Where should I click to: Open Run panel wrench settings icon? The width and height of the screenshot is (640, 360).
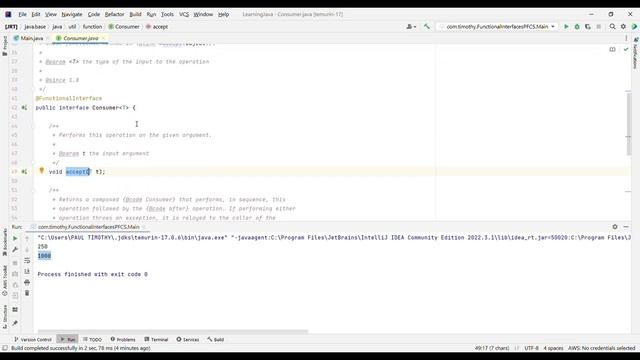15,249
